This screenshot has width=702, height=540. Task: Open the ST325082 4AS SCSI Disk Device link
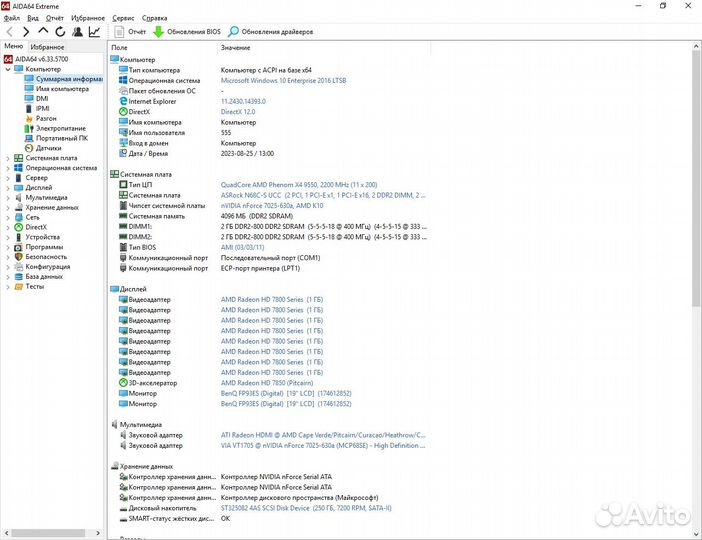point(306,508)
